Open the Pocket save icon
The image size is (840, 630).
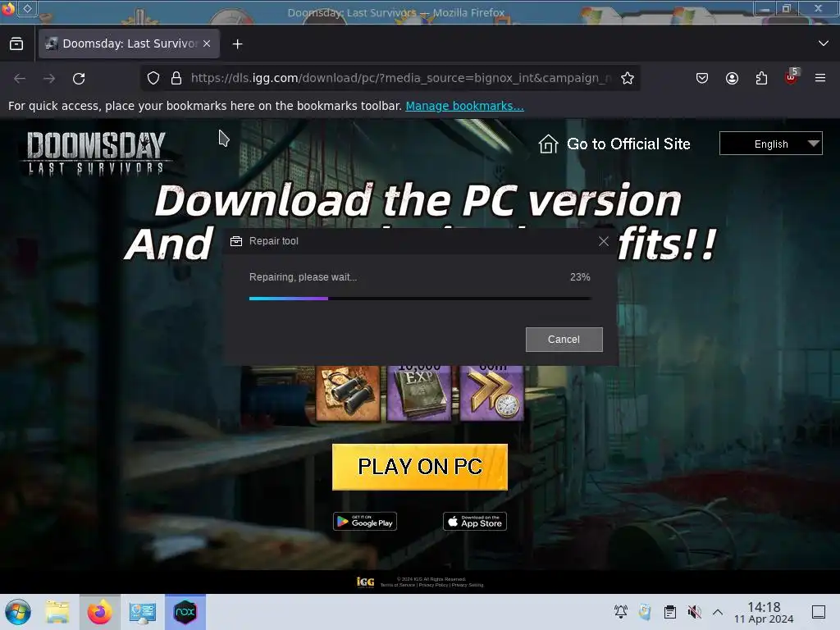click(702, 78)
